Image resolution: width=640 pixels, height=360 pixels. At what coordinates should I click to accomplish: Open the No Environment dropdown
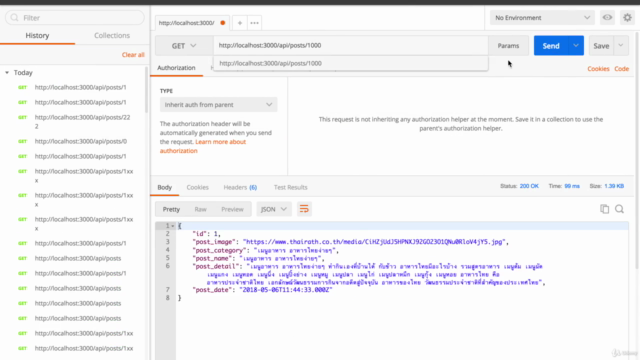[542, 18]
